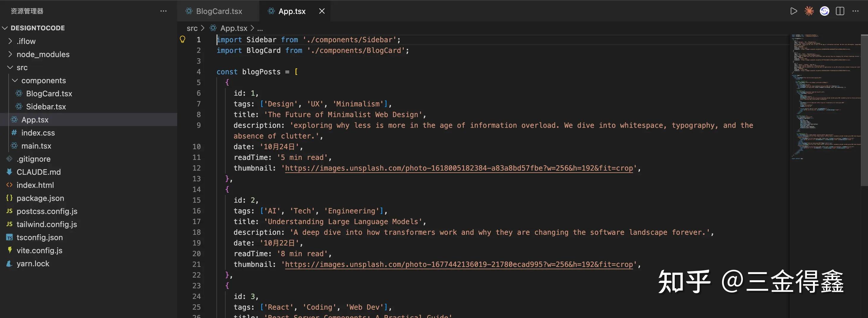Close the App.tsx tab

[x=322, y=11]
